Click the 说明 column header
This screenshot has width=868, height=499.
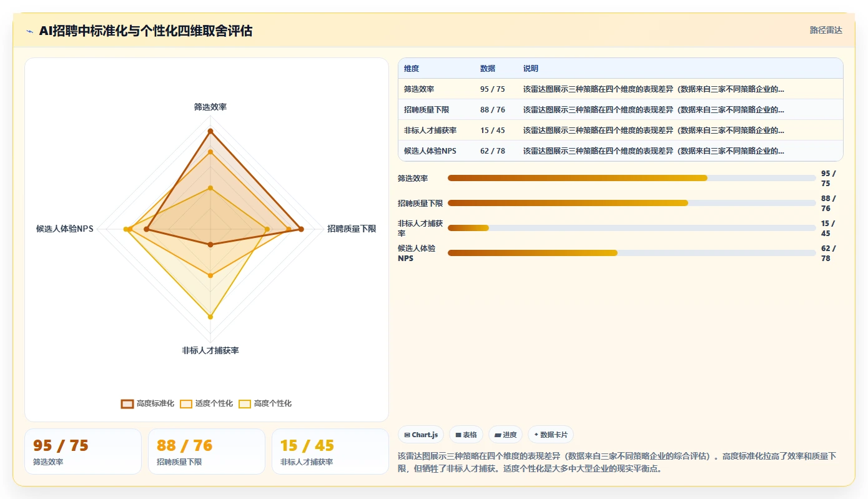[531, 69]
